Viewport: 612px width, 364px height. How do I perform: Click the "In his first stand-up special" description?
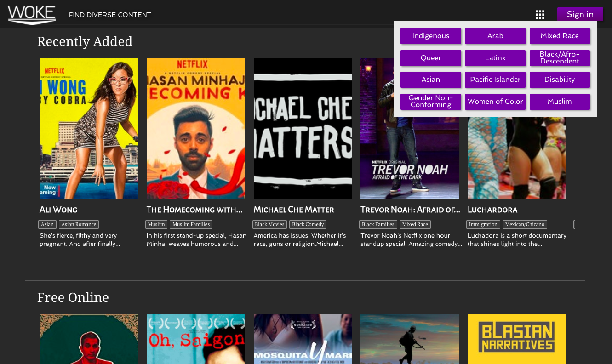196,240
